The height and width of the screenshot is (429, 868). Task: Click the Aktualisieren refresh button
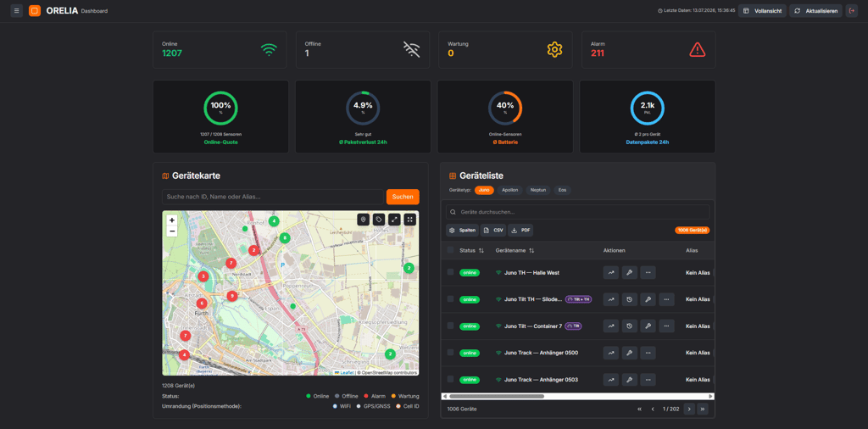point(816,10)
